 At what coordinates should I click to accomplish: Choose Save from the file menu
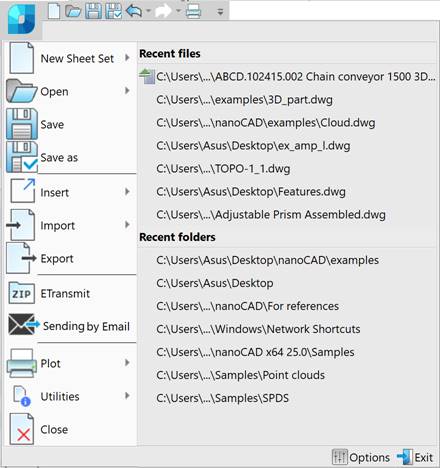point(52,125)
